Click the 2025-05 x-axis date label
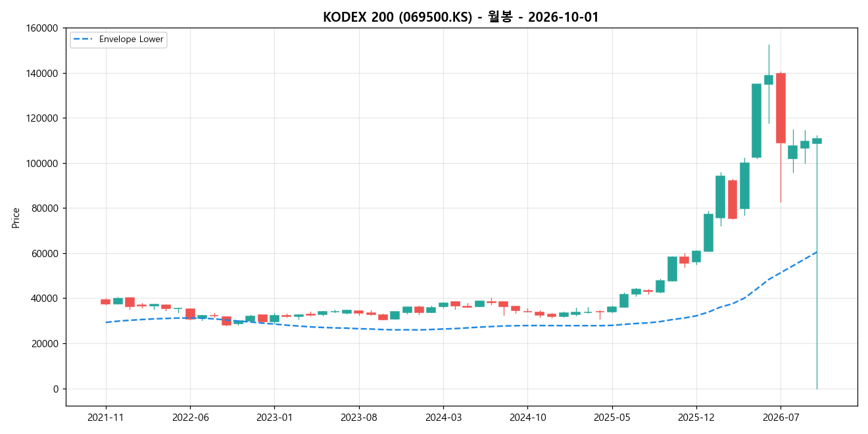Image resolution: width=868 pixels, height=434 pixels. point(612,418)
